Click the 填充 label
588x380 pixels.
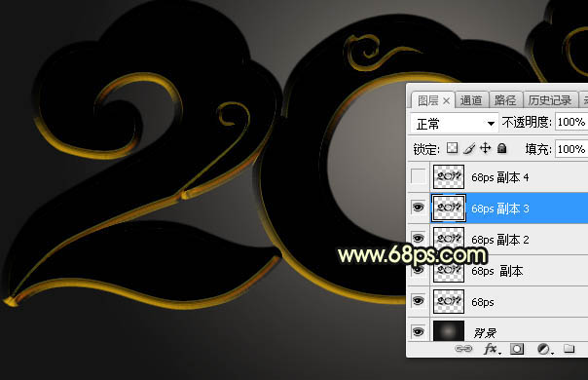click(538, 149)
